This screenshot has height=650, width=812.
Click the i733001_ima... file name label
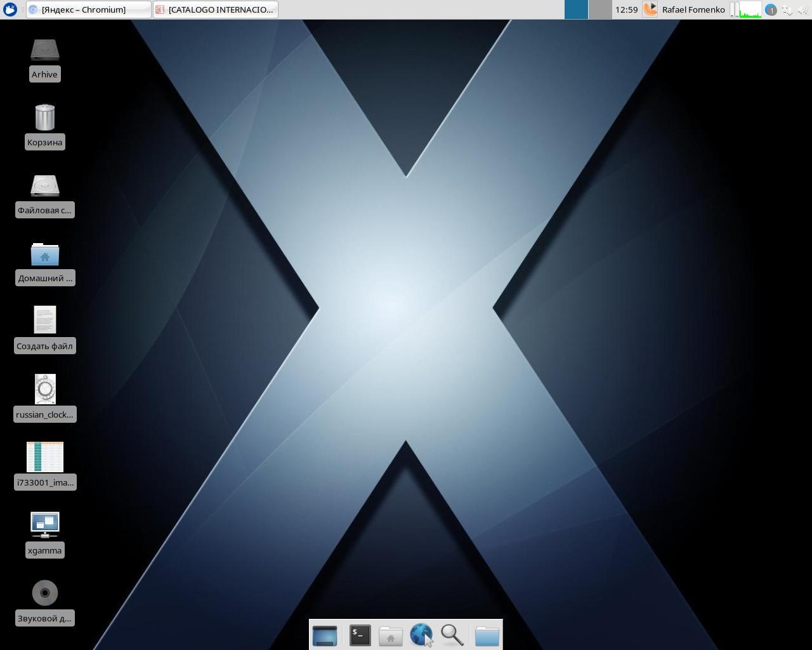click(x=44, y=482)
